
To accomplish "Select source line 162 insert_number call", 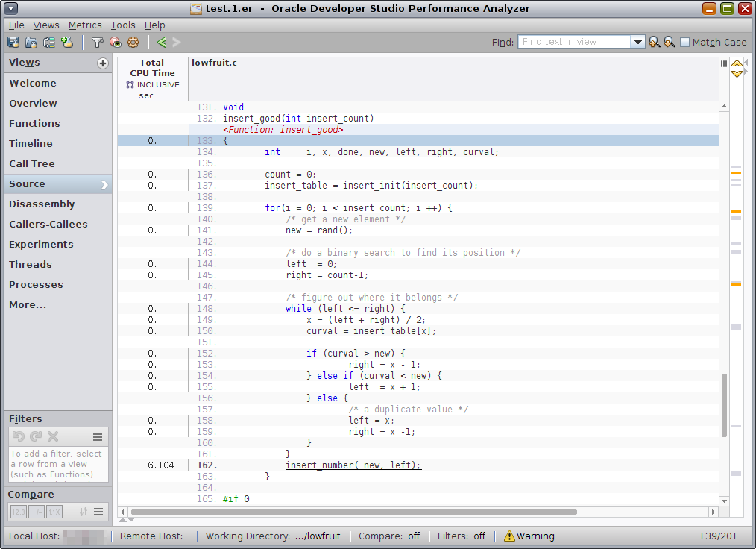I will pos(353,465).
